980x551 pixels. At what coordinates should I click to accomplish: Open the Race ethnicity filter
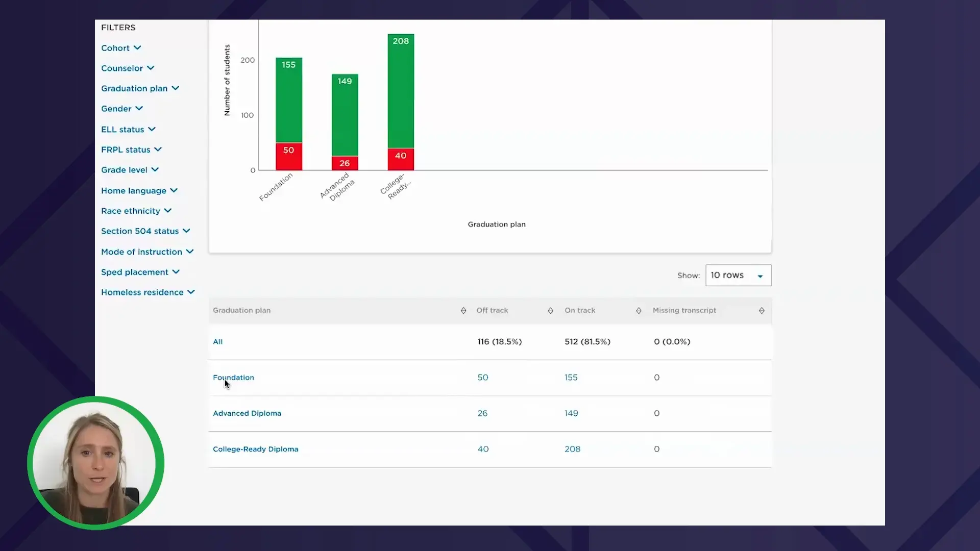136,211
